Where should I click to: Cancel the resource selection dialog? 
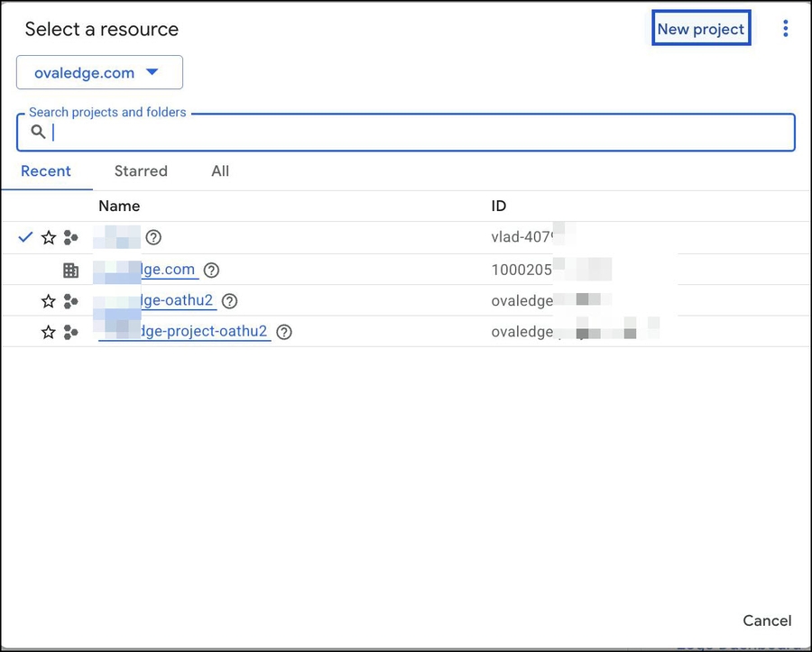click(x=767, y=620)
